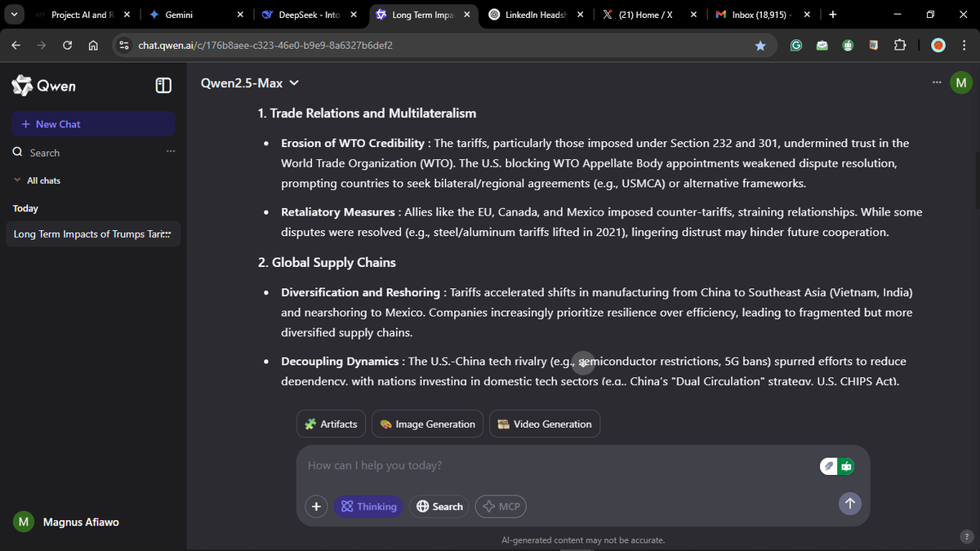Click the Artifacts button

click(331, 424)
